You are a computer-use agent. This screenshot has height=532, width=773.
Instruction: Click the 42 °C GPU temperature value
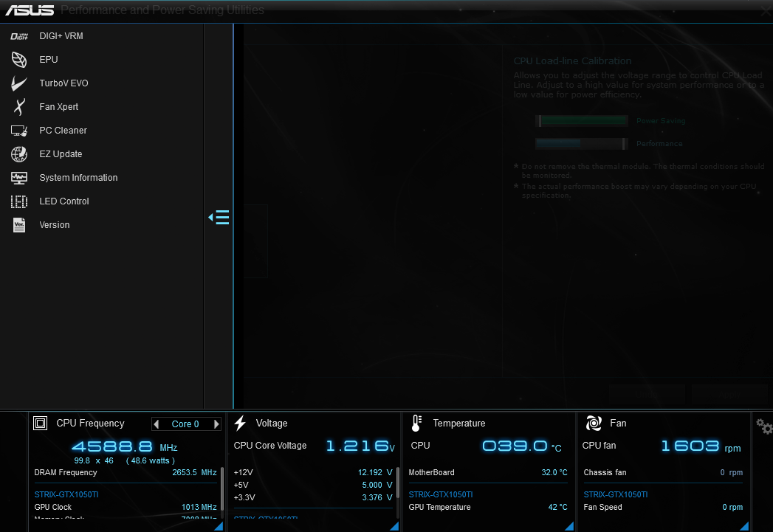(558, 507)
